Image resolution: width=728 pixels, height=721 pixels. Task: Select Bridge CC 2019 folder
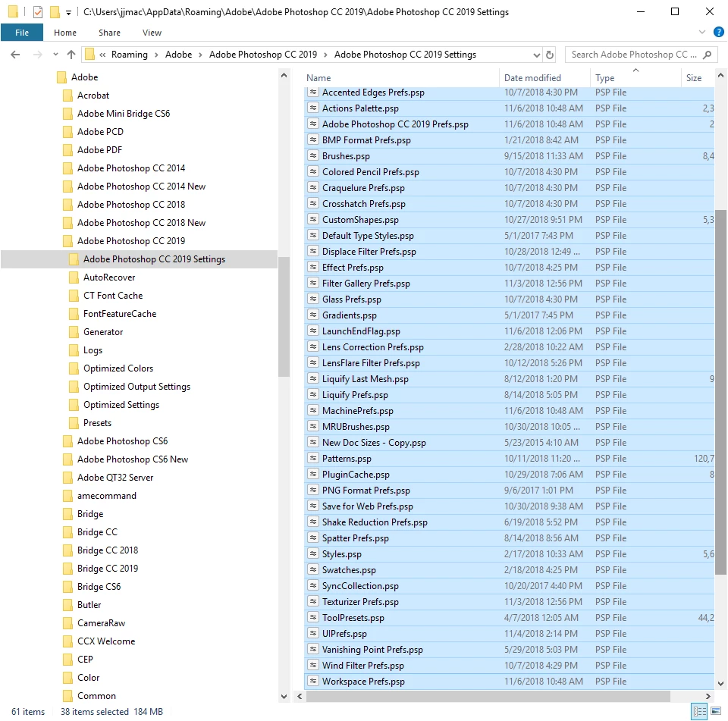click(x=108, y=569)
